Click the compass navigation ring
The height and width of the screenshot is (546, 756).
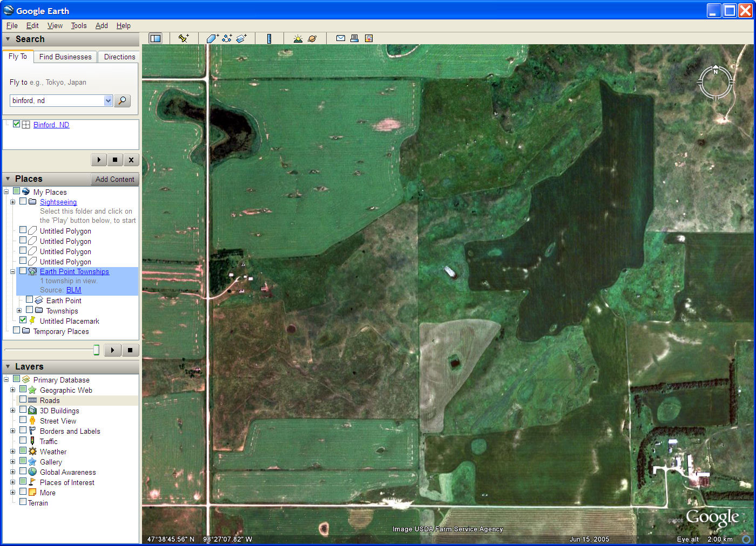[x=715, y=83]
